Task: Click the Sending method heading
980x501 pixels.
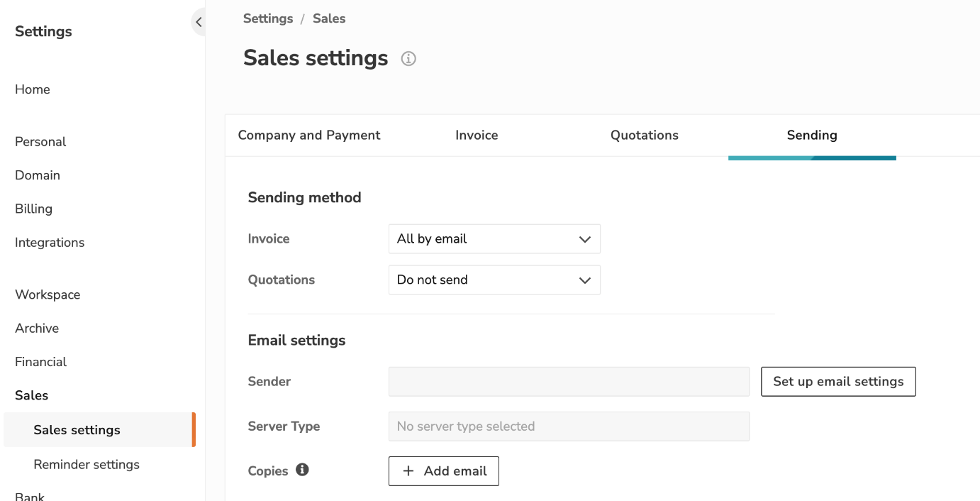Action: (304, 198)
